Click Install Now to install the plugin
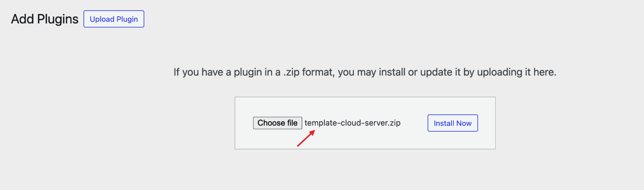Screen dimensions: 644x190 point(452,123)
